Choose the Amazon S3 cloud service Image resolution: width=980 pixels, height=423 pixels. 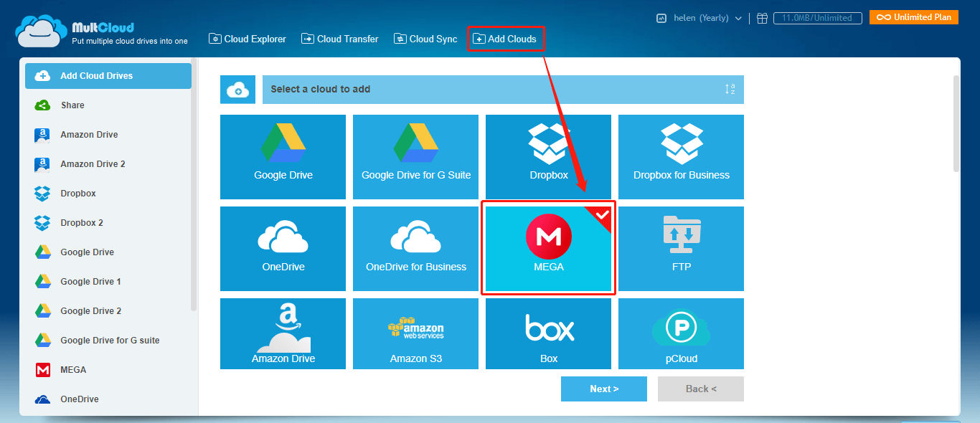[415, 333]
